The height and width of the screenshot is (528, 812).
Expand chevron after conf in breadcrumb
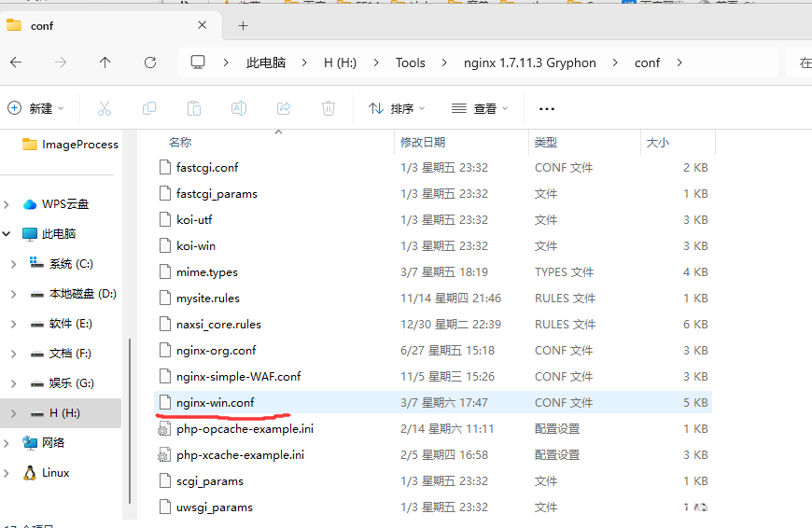[679, 63]
